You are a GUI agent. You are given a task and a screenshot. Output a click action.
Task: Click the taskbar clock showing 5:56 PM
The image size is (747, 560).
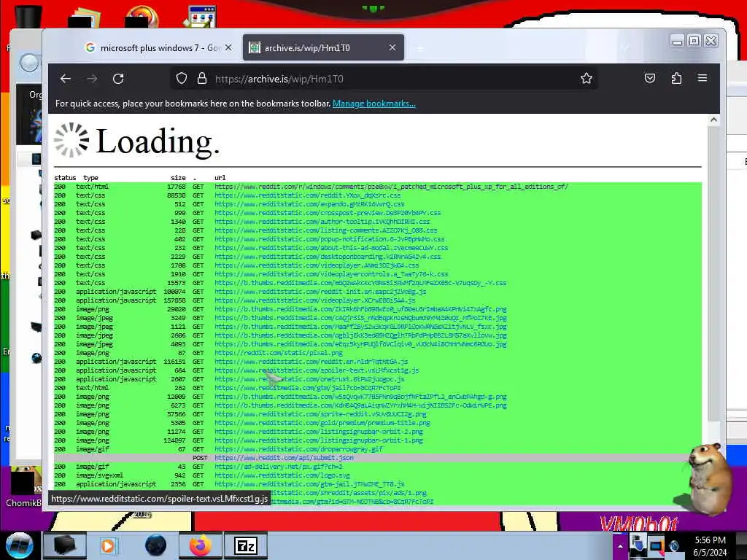click(x=711, y=546)
